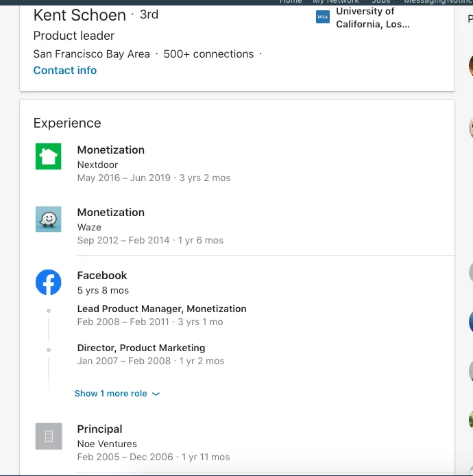The height and width of the screenshot is (476, 473).
Task: Click the Product leader headline
Action: tap(74, 36)
